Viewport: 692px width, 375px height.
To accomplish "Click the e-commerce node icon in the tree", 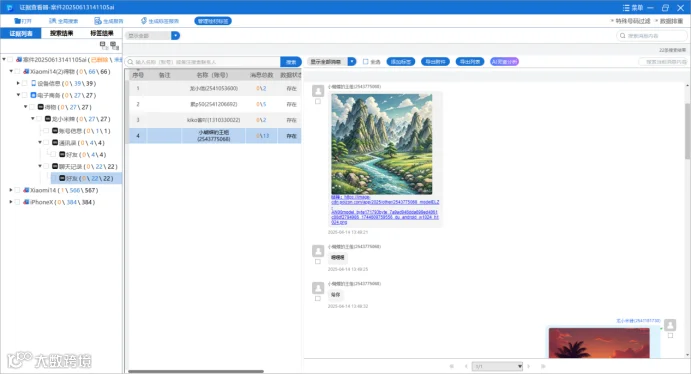I will (33, 95).
